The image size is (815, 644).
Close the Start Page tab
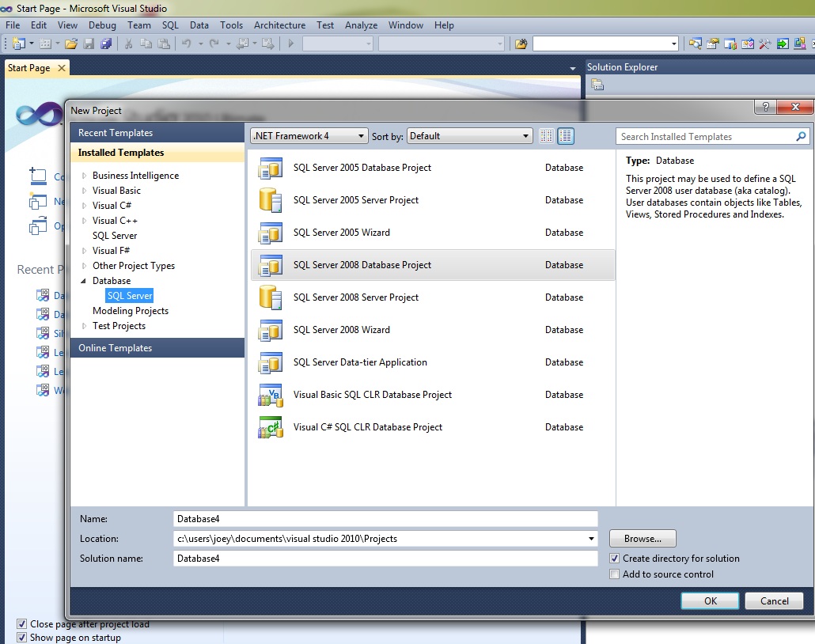pyautogui.click(x=62, y=68)
